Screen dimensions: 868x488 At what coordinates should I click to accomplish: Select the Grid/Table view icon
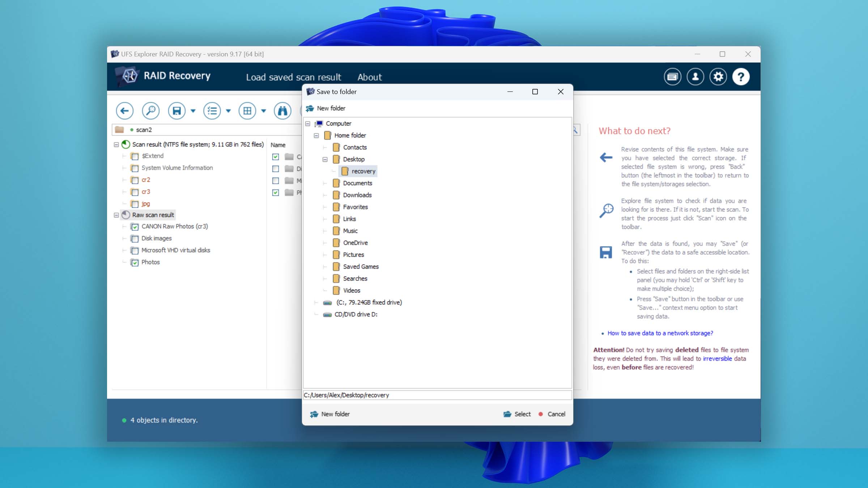click(248, 110)
